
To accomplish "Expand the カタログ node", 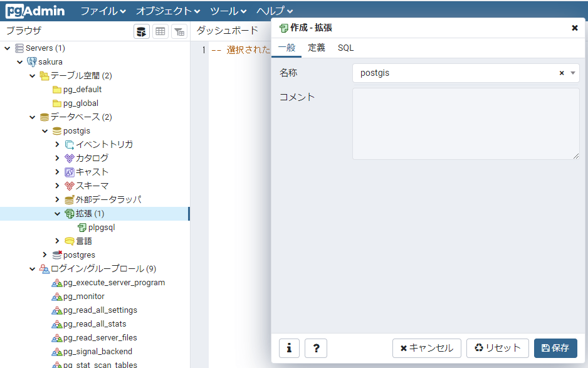I will (57, 159).
